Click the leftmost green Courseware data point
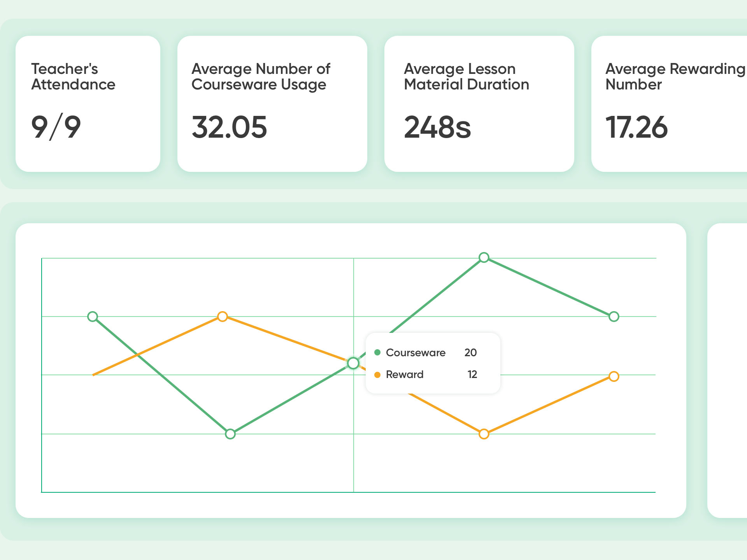 93,317
